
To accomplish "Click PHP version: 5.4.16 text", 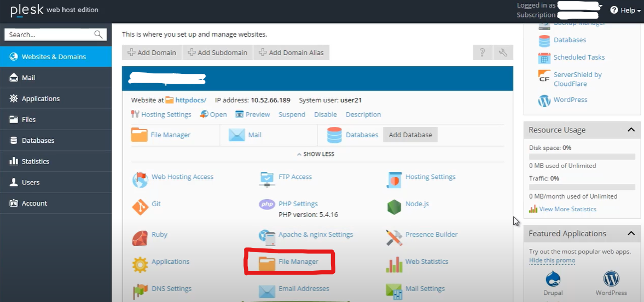I will (x=308, y=214).
